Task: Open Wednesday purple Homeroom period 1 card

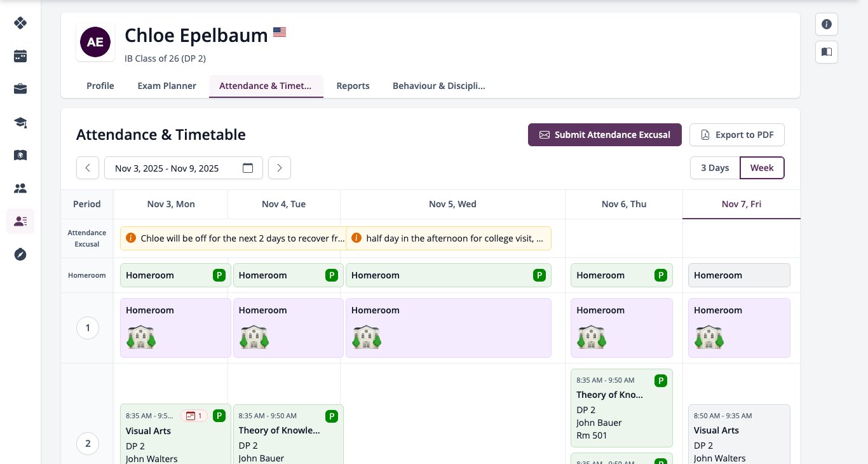Action: pyautogui.click(x=449, y=328)
